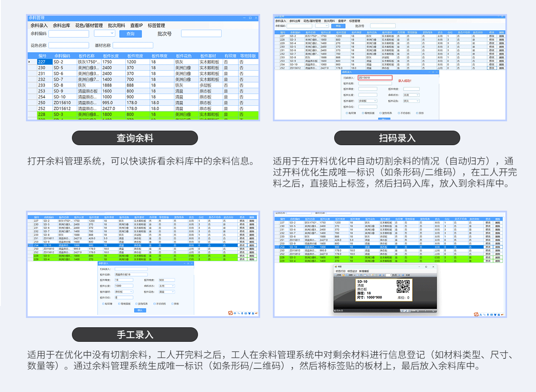Viewport: 536px width, 392px height.
Task: Expand 板件基材 dropdown showing 多层板
Action: [367, 101]
